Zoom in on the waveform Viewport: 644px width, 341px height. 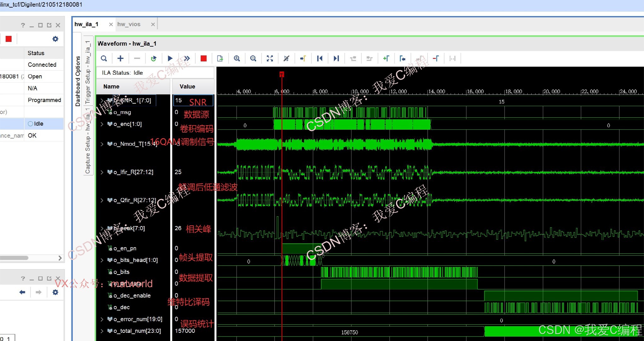pos(237,59)
